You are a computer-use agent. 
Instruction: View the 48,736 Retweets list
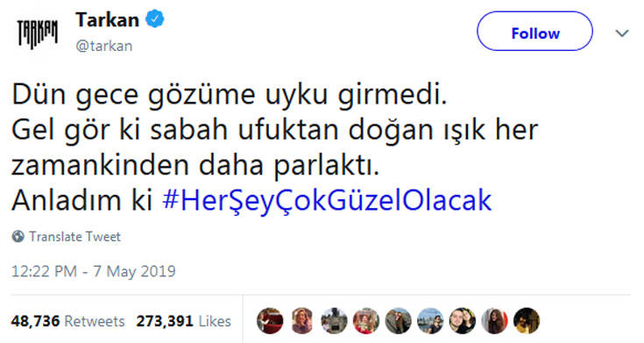click(67, 321)
